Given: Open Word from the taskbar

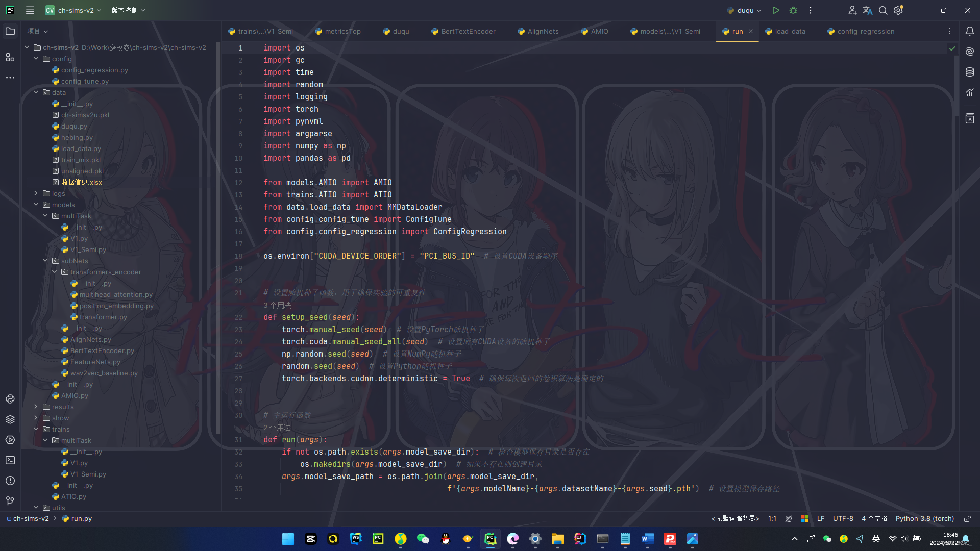Looking at the screenshot, I should (647, 539).
